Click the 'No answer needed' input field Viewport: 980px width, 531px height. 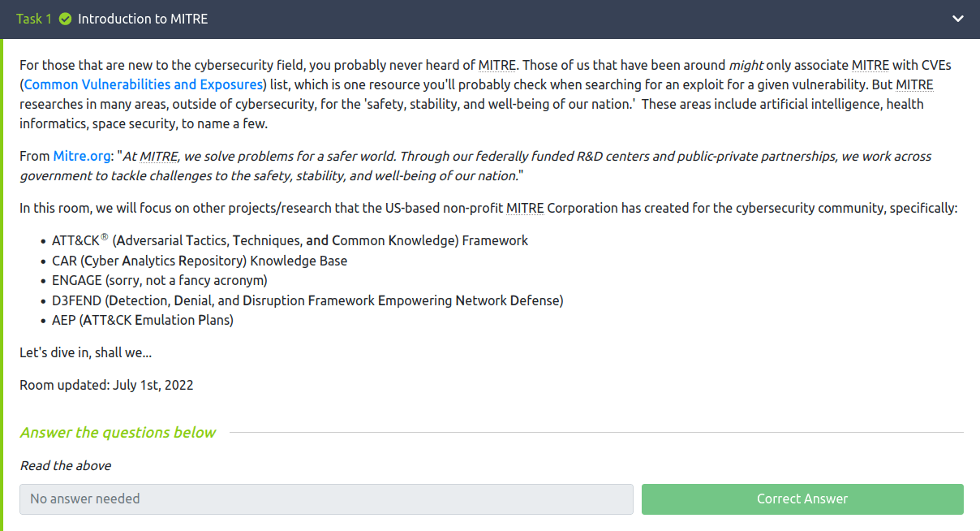[326, 499]
